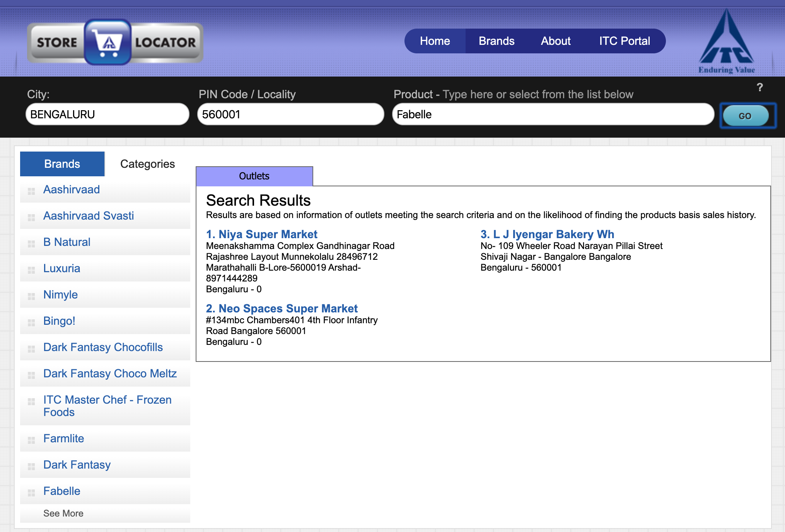
Task: Go to the About page
Action: tap(555, 41)
